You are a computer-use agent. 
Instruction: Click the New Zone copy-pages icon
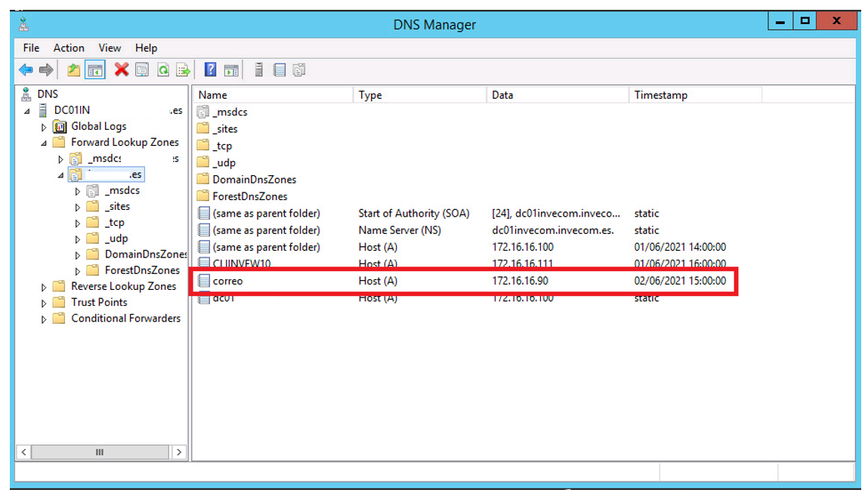[x=299, y=70]
